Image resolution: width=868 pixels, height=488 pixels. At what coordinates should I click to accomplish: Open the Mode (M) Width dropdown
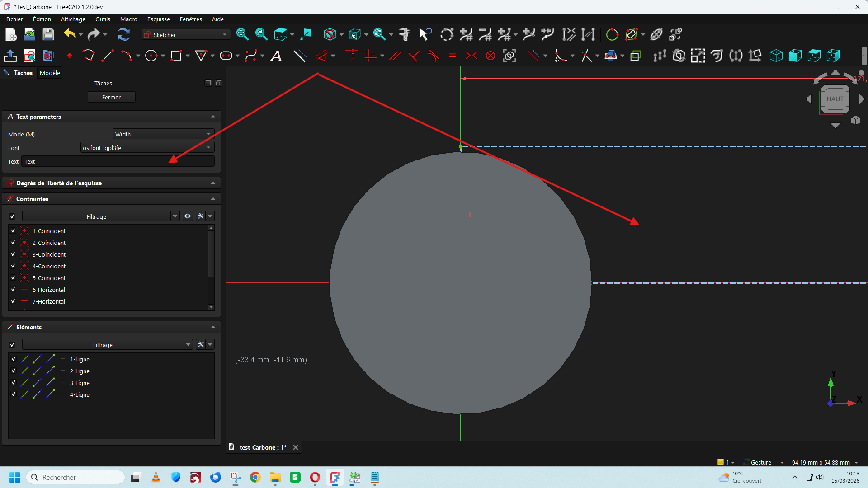pos(163,134)
